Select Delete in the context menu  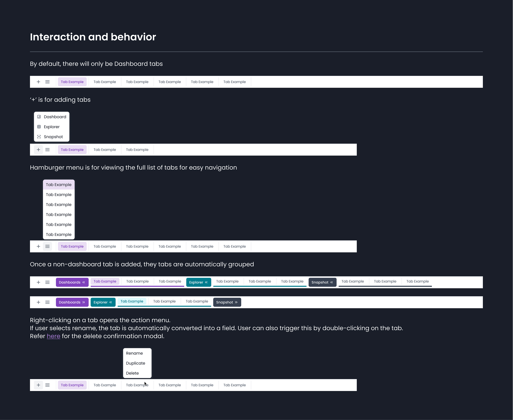(x=132, y=373)
